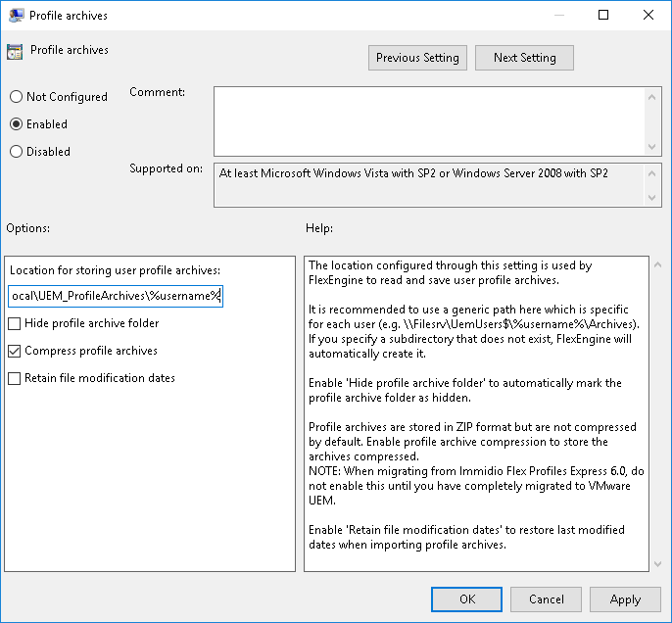Viewport: 672px width, 623px height.
Task: Click the profile archives location path field
Action: pyautogui.click(x=116, y=296)
